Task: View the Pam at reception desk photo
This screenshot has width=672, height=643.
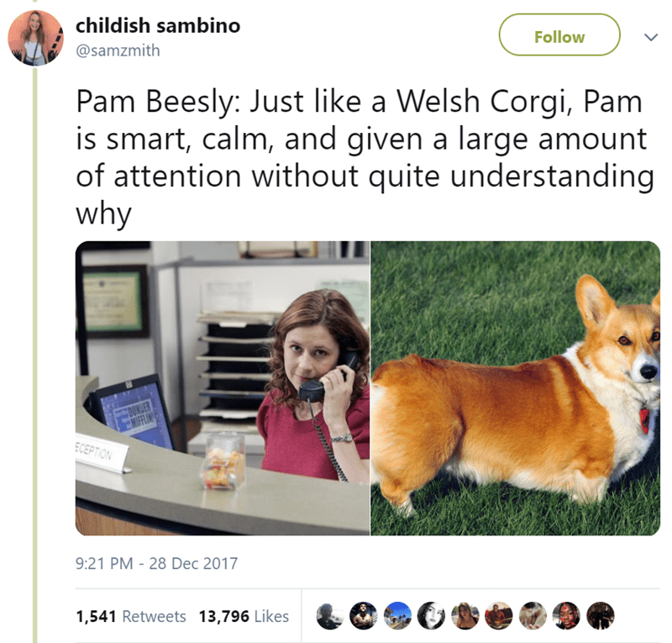Action: 223,388
